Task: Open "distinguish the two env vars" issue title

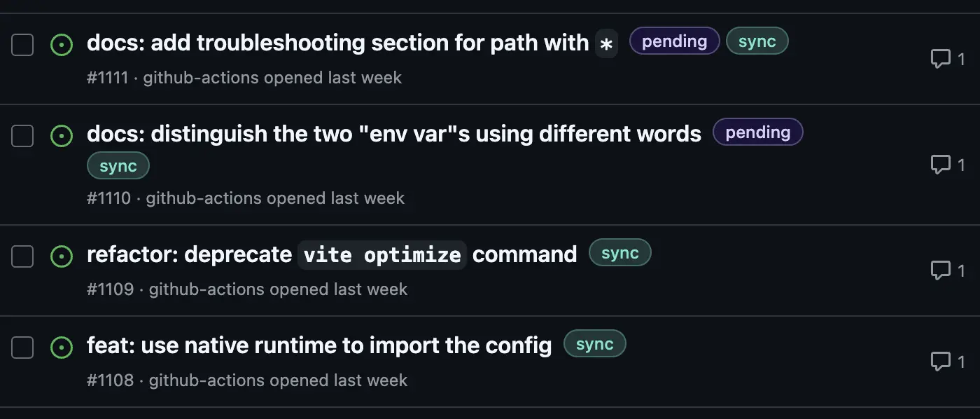Action: 394,134
